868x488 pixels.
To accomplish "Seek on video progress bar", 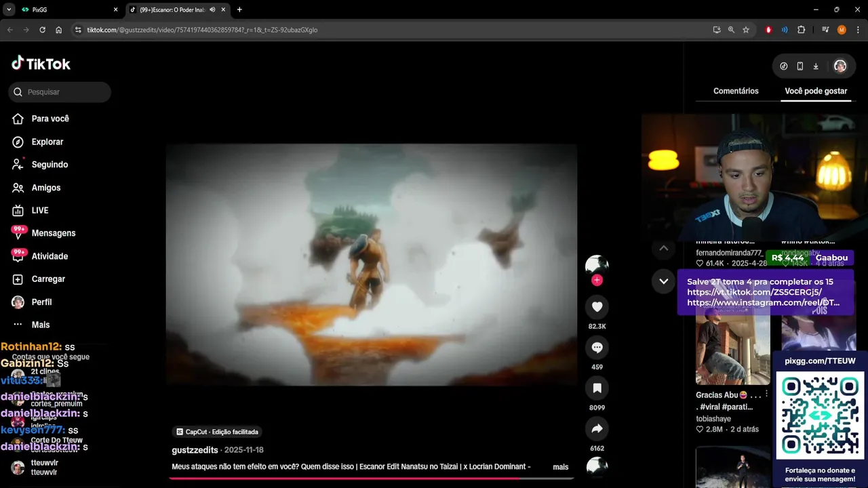I will pos(371,479).
